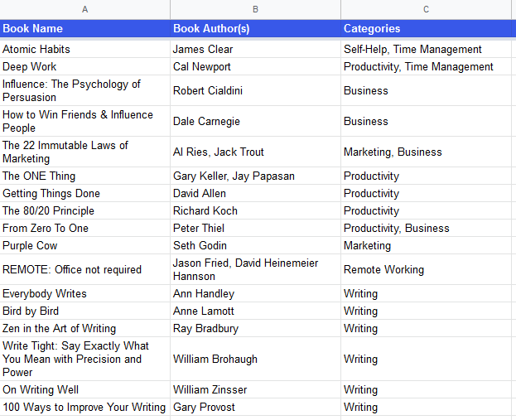Click the Categories header cell

point(426,29)
